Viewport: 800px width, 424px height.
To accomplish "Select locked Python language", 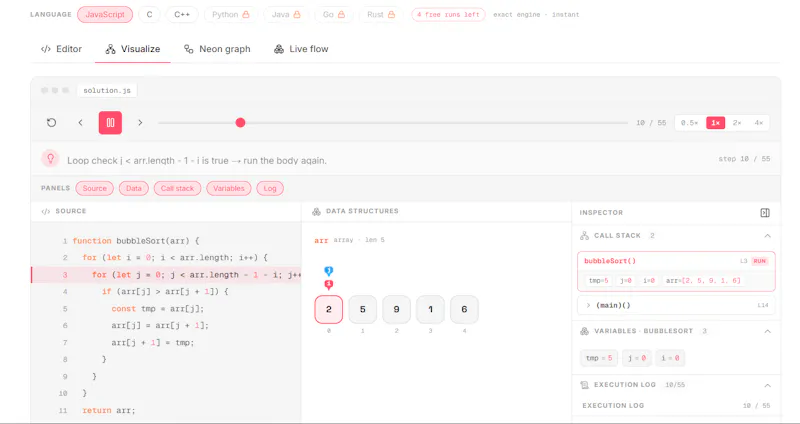I will [x=231, y=14].
